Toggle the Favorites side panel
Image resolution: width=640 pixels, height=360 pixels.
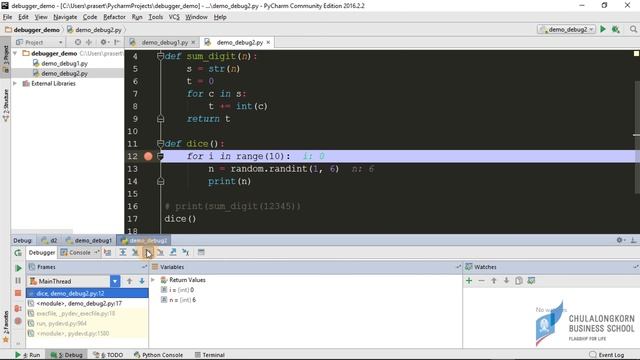pyautogui.click(x=5, y=327)
